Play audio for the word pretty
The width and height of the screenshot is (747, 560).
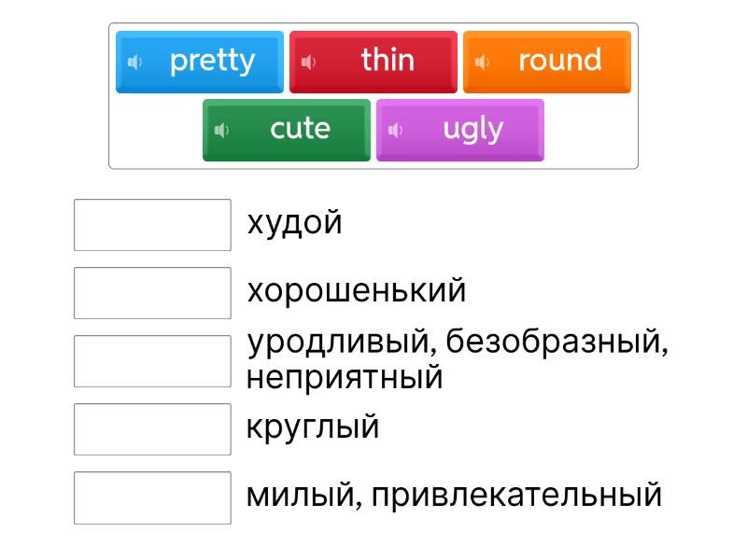pos(135,63)
